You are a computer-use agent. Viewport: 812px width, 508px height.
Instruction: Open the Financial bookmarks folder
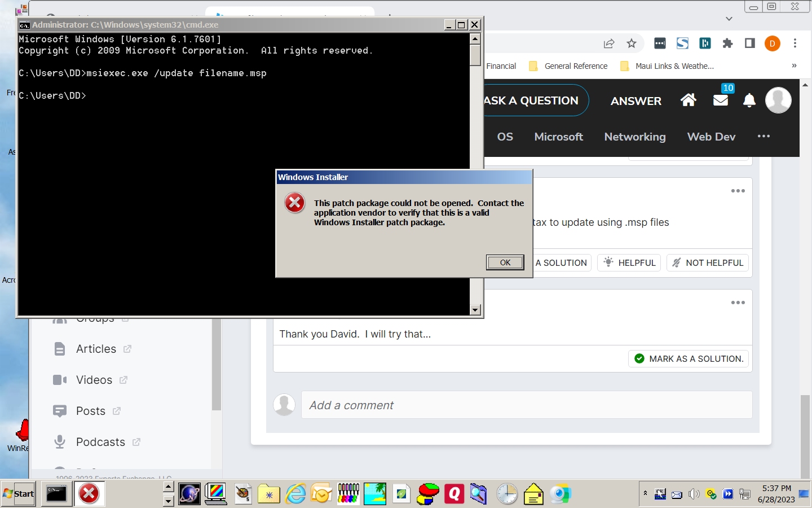(x=501, y=66)
